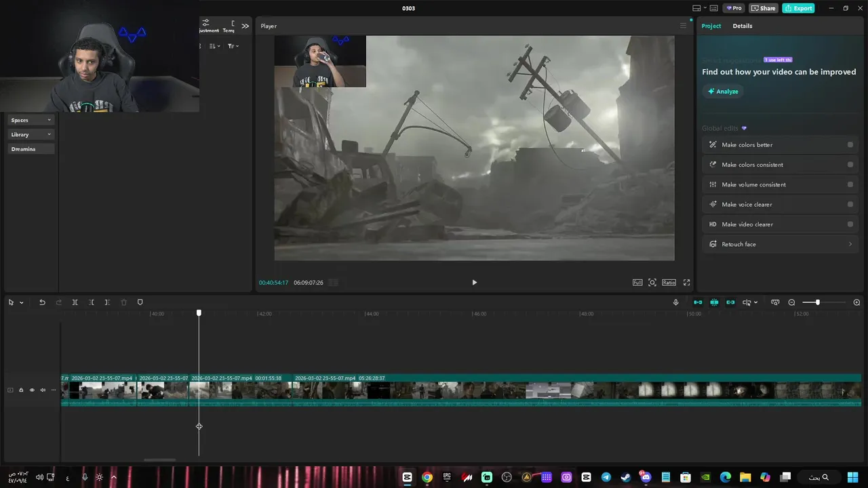Open Google Chrome from the taskbar
Viewport: 868px width, 488px height.
[427, 477]
